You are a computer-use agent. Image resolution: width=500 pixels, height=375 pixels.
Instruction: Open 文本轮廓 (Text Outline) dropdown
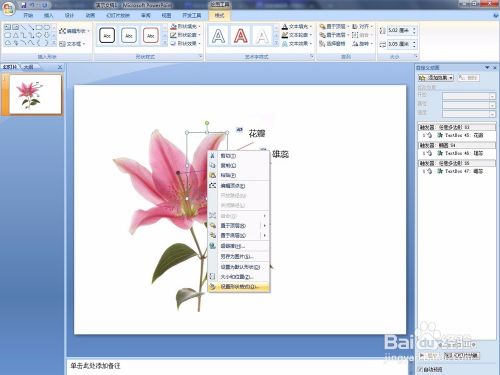point(297,35)
